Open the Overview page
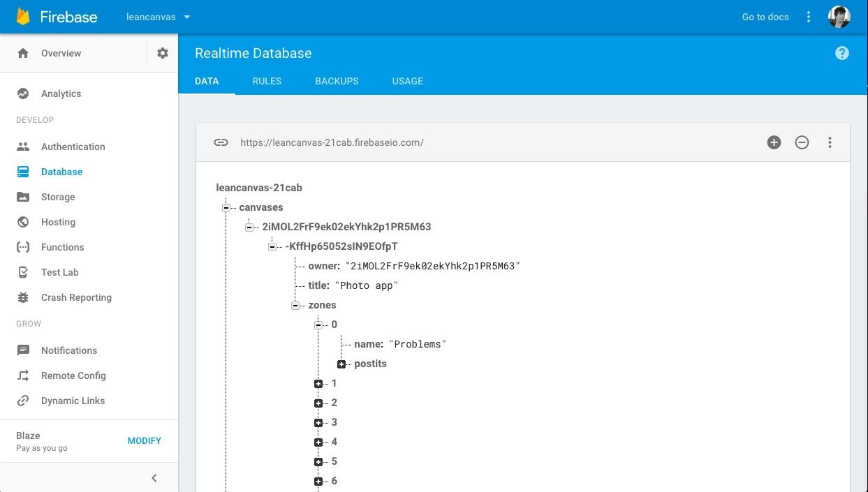This screenshot has height=492, width=868. (61, 53)
